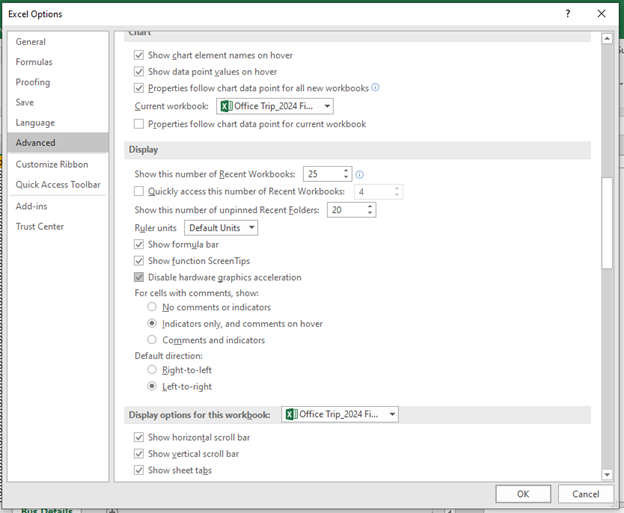
Task: Open Quick Access Toolbar category
Action: (58, 185)
